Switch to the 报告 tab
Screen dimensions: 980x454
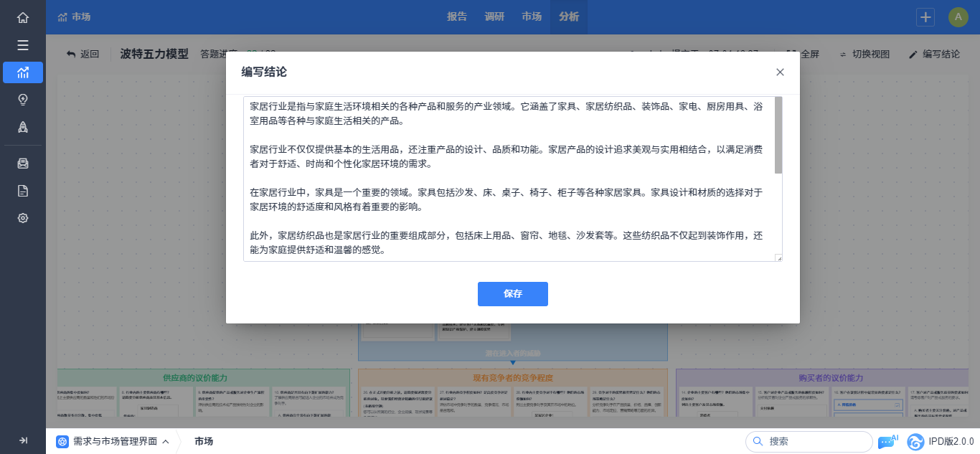coord(457,17)
